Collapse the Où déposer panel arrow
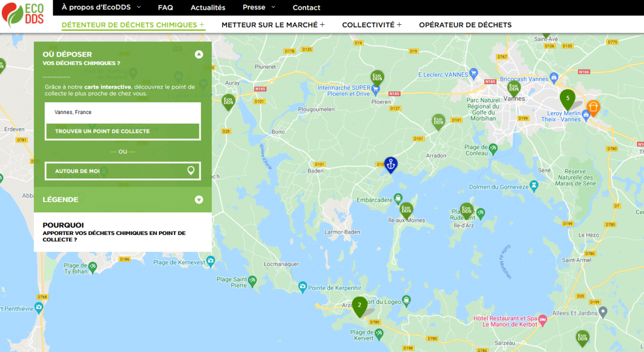The height and width of the screenshot is (352, 644). 199,54
